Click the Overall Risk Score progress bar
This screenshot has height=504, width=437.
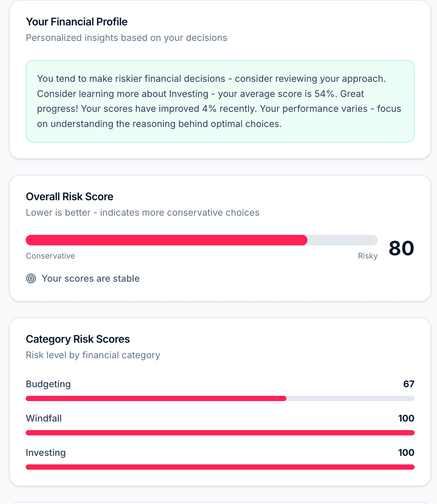(x=201, y=240)
